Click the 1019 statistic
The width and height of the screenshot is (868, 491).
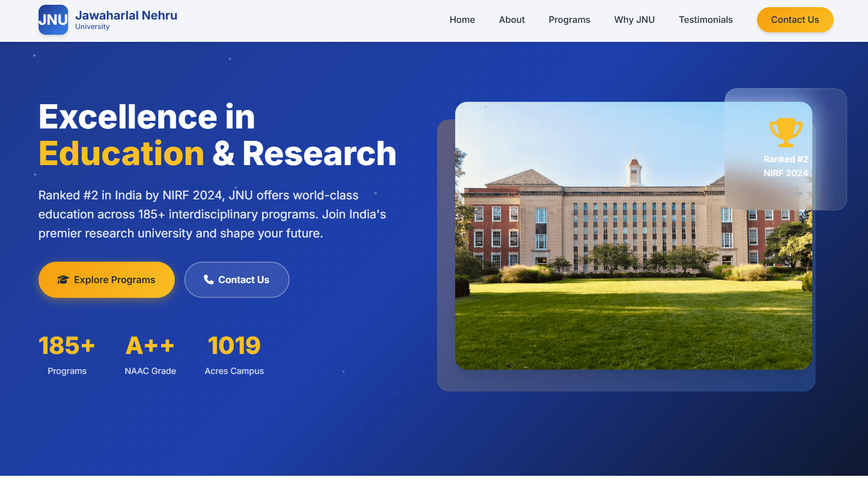coord(234,345)
